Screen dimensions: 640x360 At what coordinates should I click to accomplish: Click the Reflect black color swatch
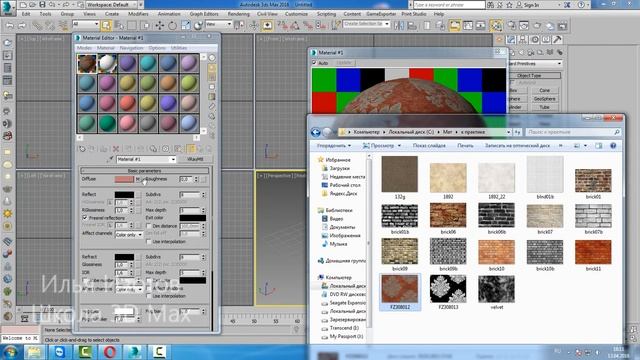[x=124, y=195]
